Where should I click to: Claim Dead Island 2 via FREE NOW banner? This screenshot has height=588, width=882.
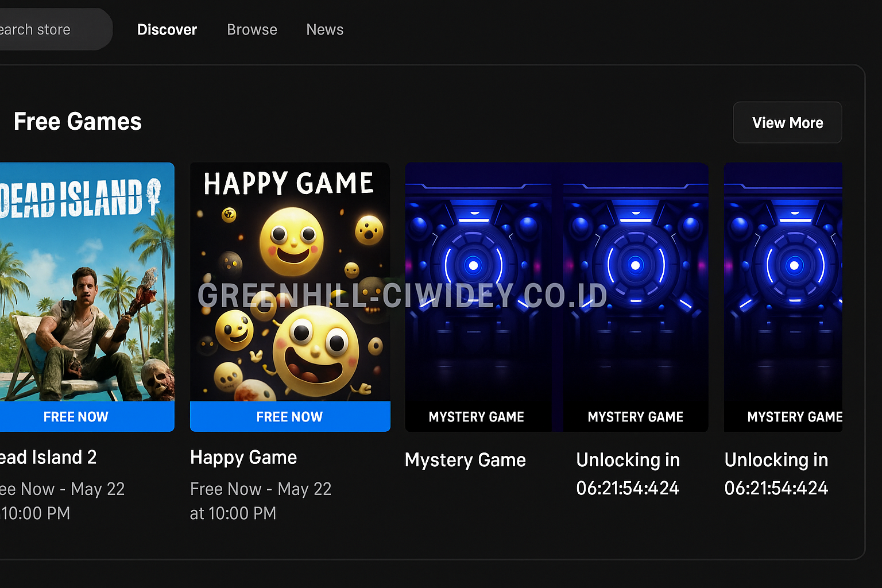86,416
